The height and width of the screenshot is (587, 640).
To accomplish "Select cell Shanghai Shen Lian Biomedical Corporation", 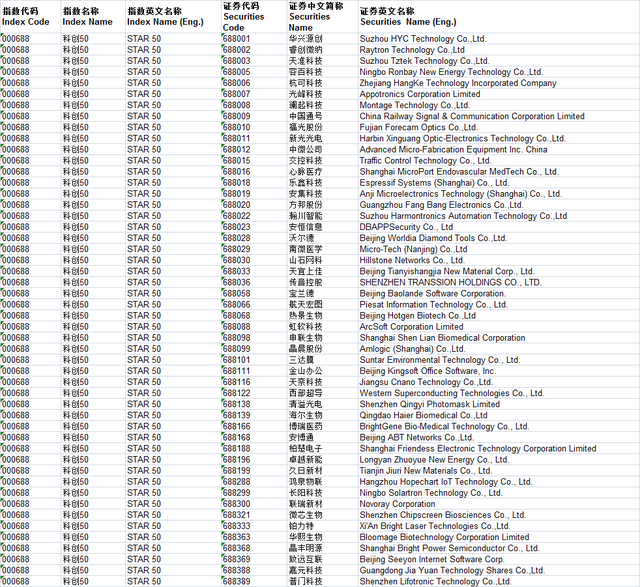I will pyautogui.click(x=498, y=338).
